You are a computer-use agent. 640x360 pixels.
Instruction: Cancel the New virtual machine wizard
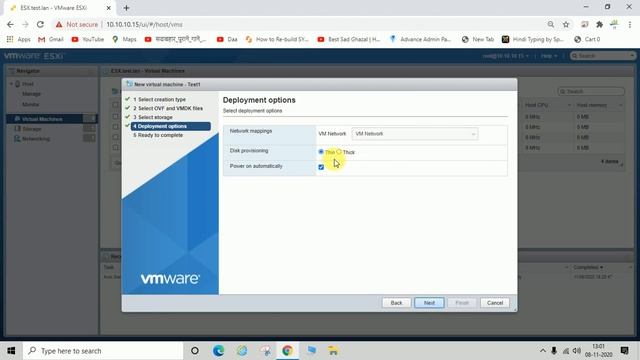coord(495,303)
